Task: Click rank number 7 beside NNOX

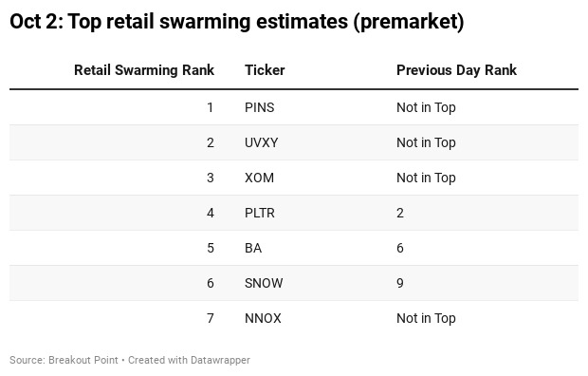Action: [x=210, y=318]
